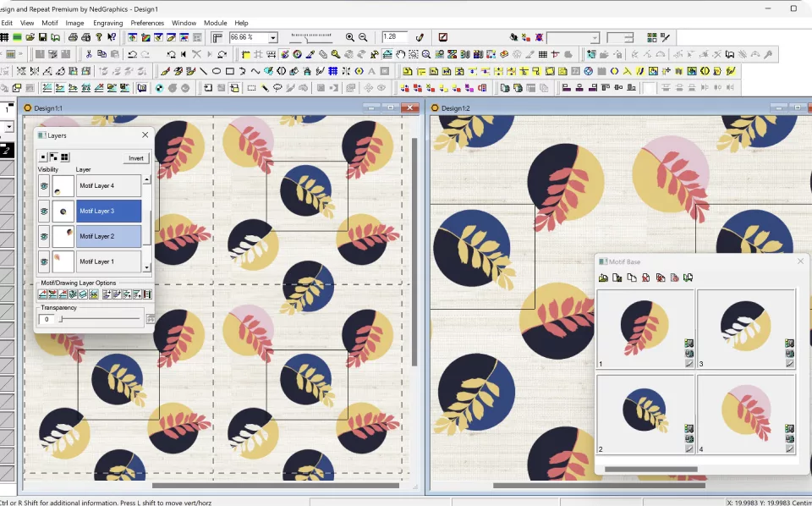This screenshot has height=506, width=812.
Task: Click the spinner beside the empty toolbar field
Action: (628, 37)
